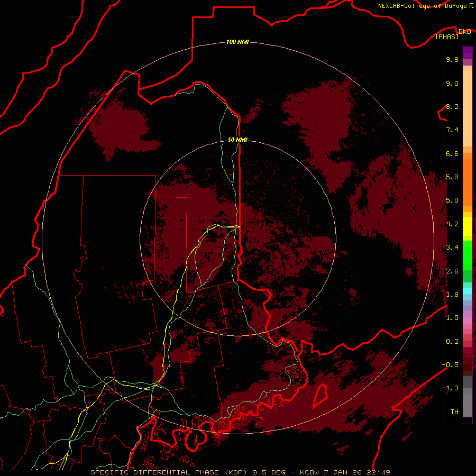The image size is (476, 476).
Task: Click the 1.0 scale value
Action: point(452,318)
